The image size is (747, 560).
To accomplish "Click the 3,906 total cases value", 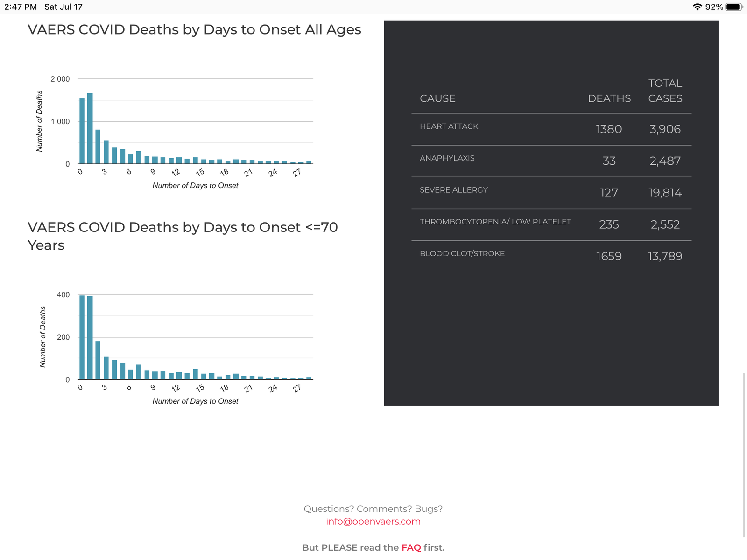I will pos(665,129).
